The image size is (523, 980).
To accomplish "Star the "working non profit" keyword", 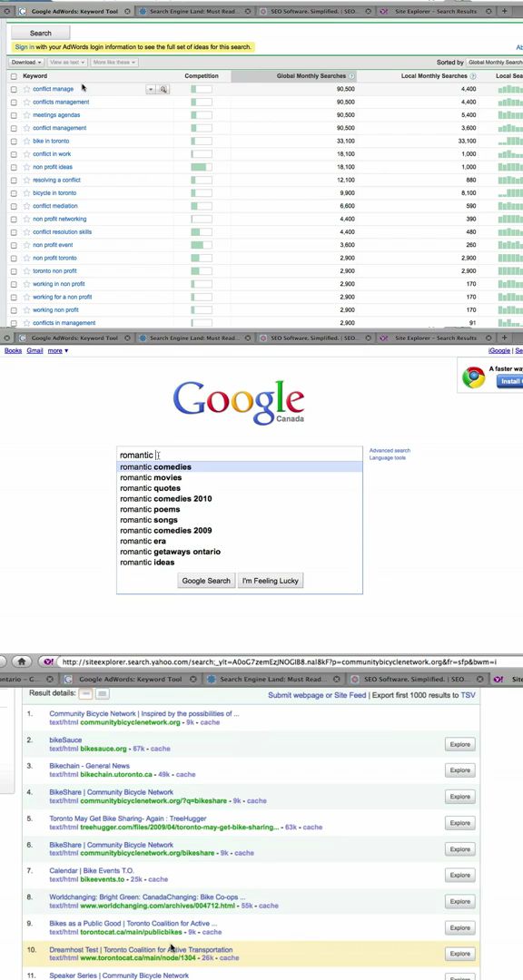I will [x=26, y=310].
